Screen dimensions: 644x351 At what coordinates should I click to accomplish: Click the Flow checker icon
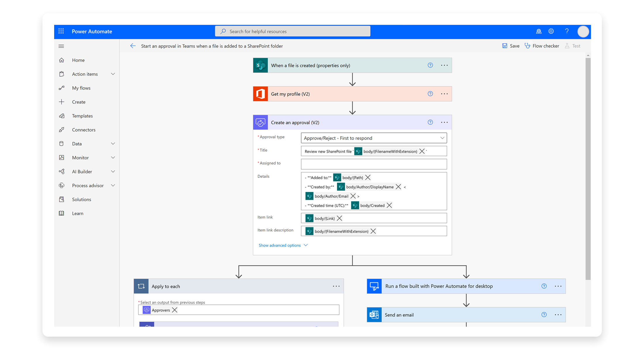pos(527,46)
